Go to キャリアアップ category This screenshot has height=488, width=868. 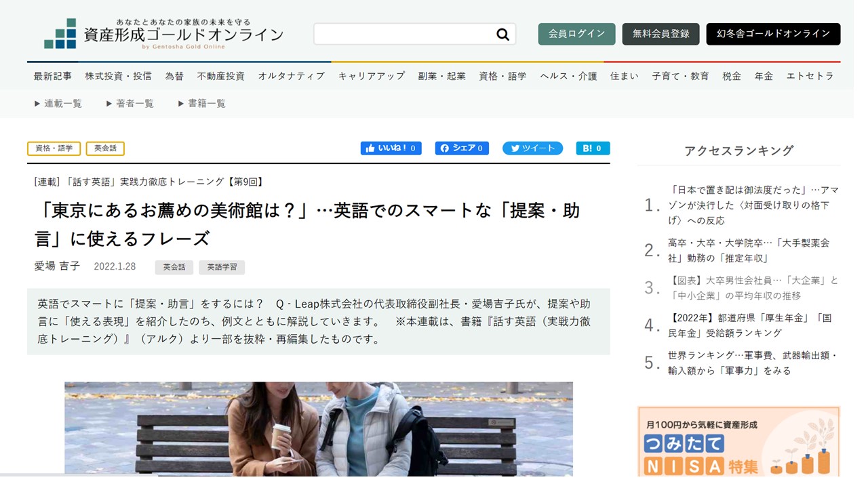pyautogui.click(x=372, y=76)
